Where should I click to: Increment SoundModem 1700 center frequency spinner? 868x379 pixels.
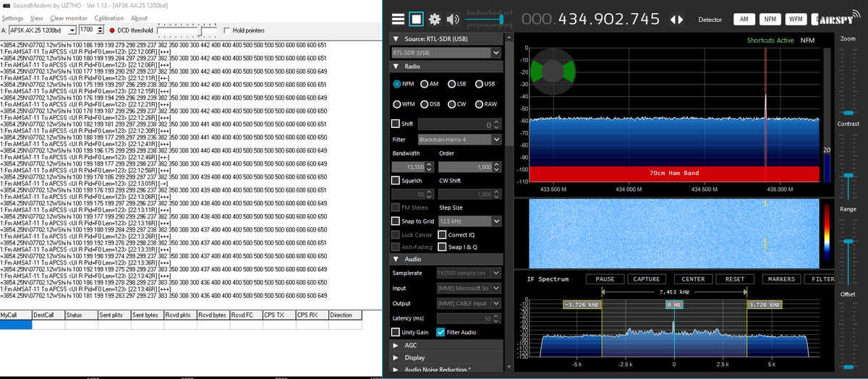(x=99, y=27)
